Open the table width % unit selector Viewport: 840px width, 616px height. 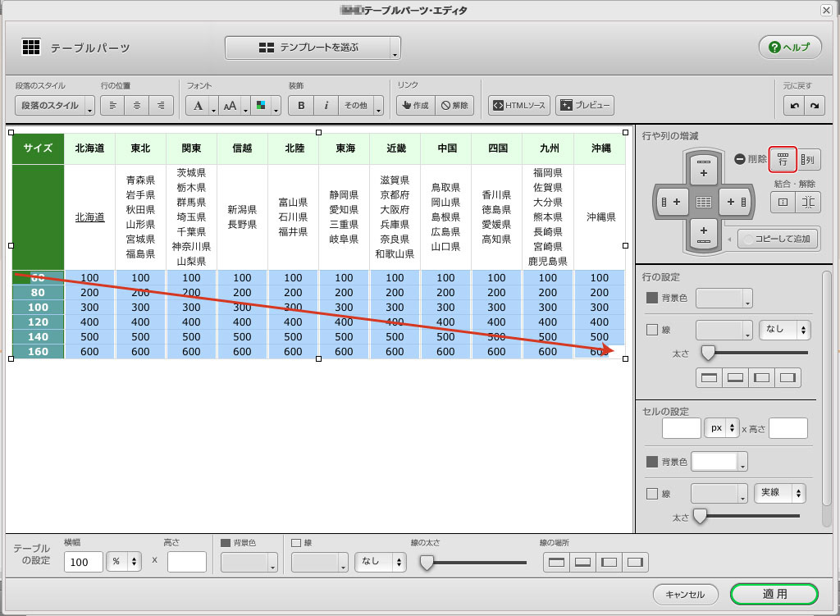(x=124, y=562)
